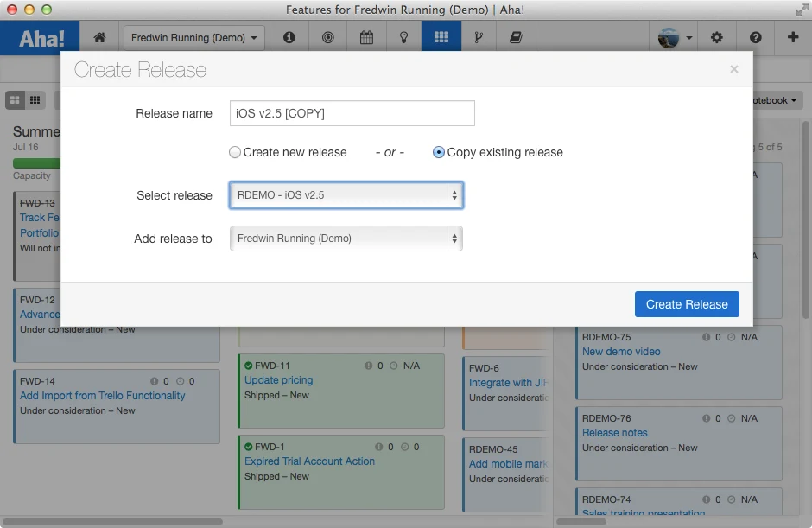Open the ideas lightbulb icon
The height and width of the screenshot is (528, 812).
click(x=404, y=37)
